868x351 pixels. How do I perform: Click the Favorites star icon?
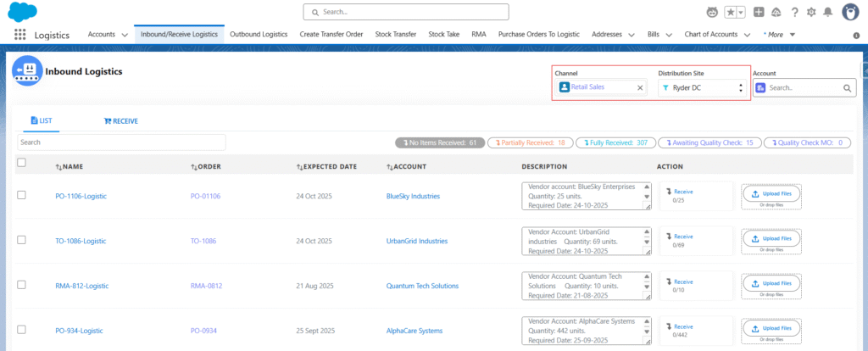point(732,12)
